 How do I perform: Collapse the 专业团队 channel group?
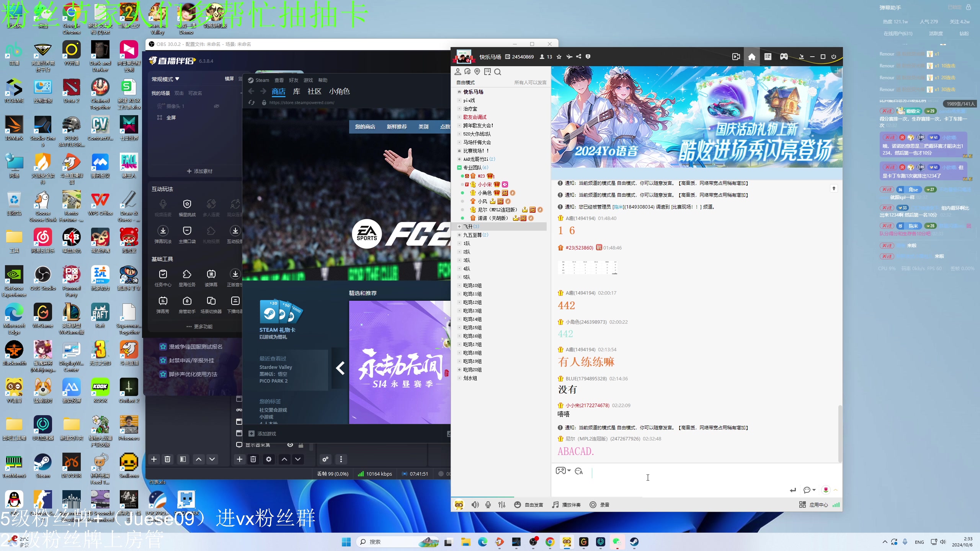coord(459,168)
